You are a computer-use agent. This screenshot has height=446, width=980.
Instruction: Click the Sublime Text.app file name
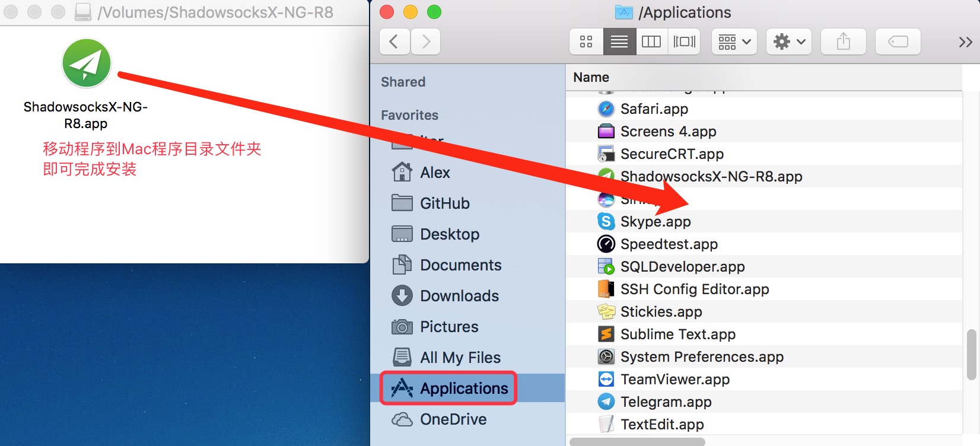coord(678,334)
